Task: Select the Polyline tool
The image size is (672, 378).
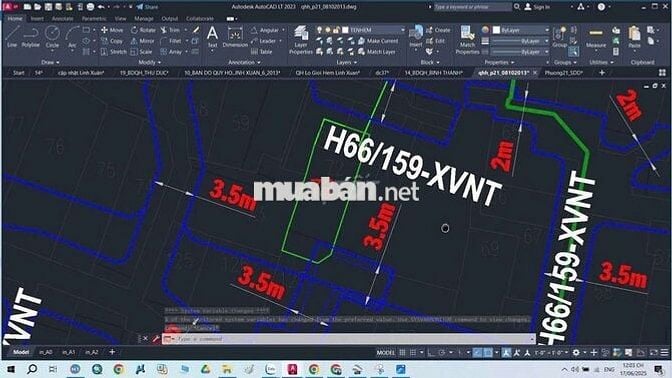Action: 30,36
